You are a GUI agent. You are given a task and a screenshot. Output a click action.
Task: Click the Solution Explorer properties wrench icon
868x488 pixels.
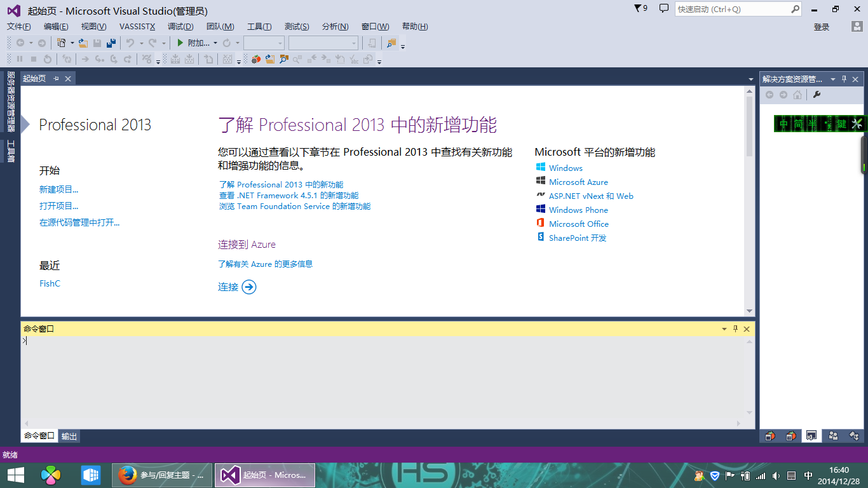[x=817, y=95]
